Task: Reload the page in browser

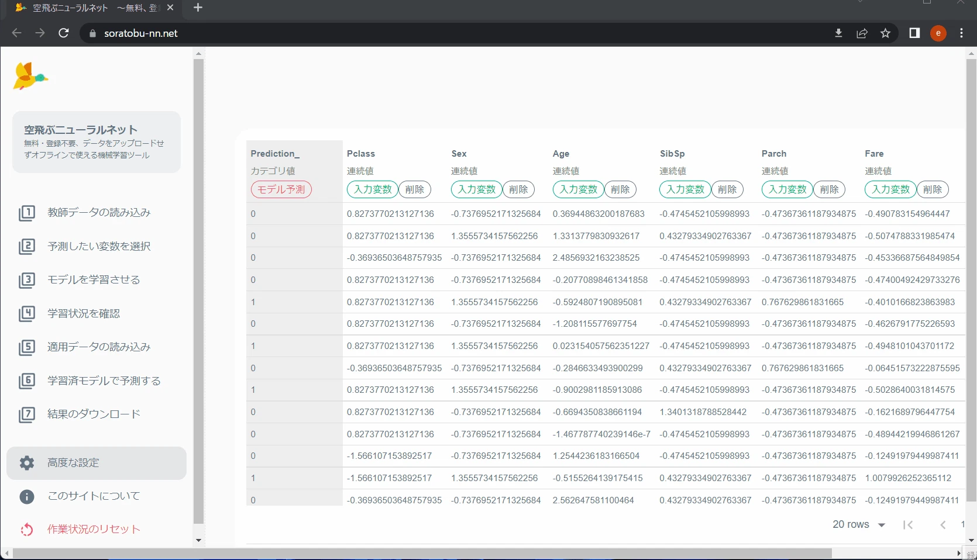Action: (x=64, y=33)
